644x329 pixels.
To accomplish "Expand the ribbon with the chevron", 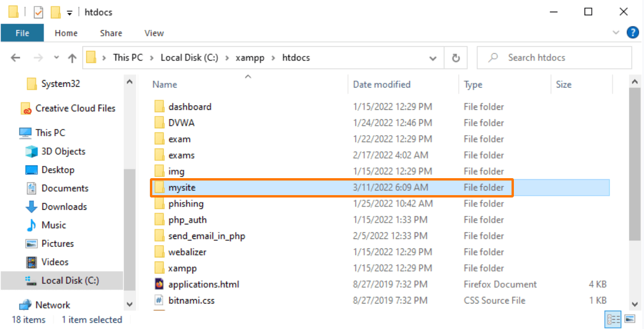I will [x=616, y=33].
